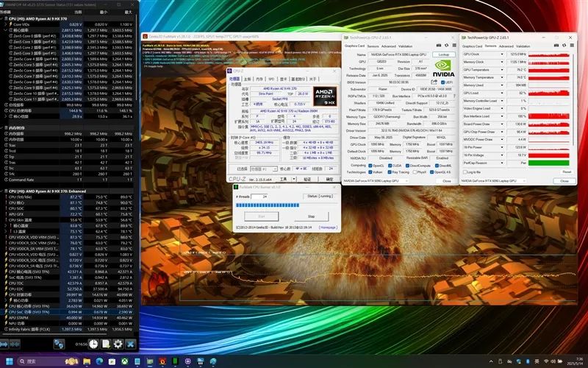Click Stop in FurMark CPU Burner
Screen dimensions: 588x368
(311, 216)
